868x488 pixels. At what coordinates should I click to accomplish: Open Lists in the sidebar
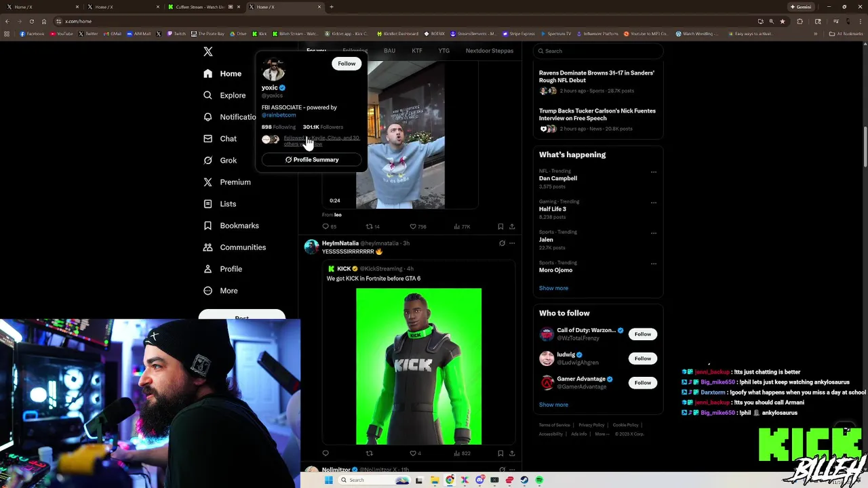click(x=220, y=203)
